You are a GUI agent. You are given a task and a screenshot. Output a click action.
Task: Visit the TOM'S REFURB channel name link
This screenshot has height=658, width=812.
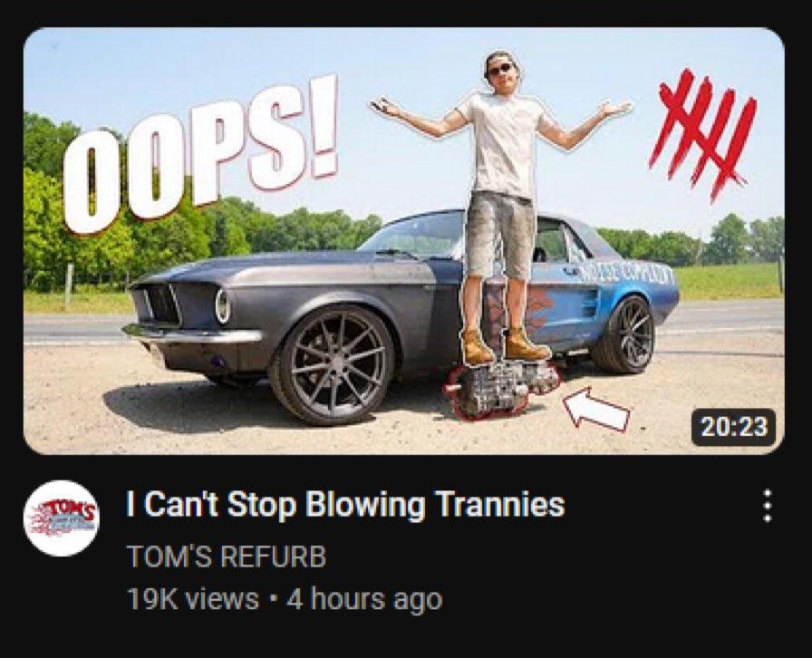[227, 556]
